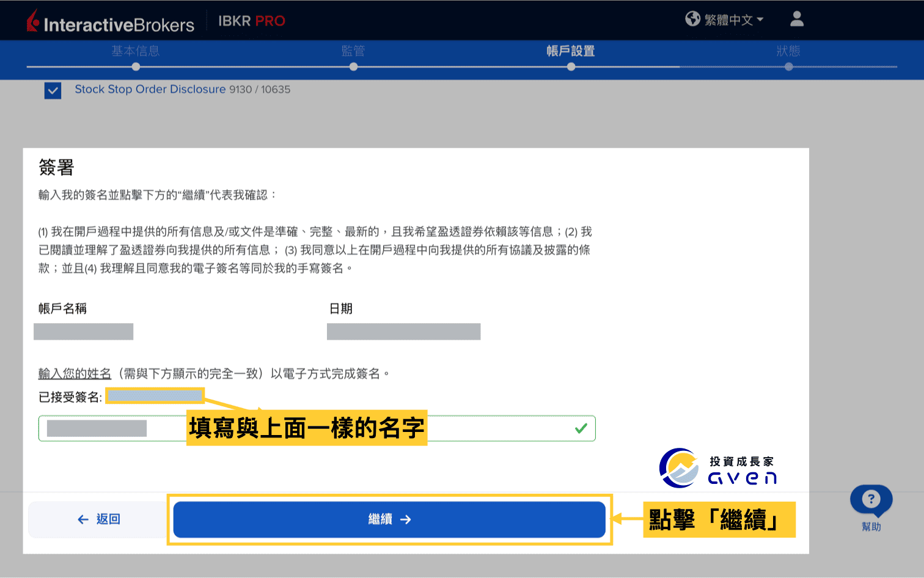Screen dimensions: 924x578
Task: Uncheck the Stock Stop Order Disclosure checkbox
Action: point(53,90)
